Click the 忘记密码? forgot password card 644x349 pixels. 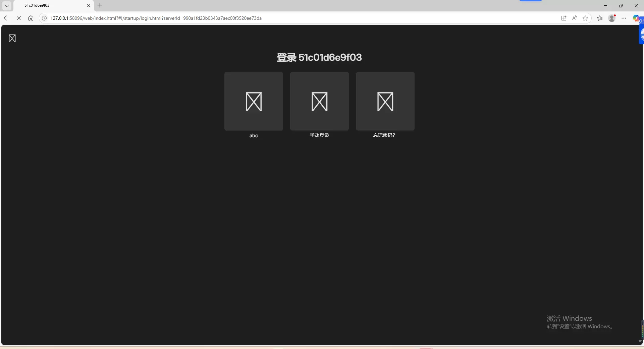(x=385, y=101)
